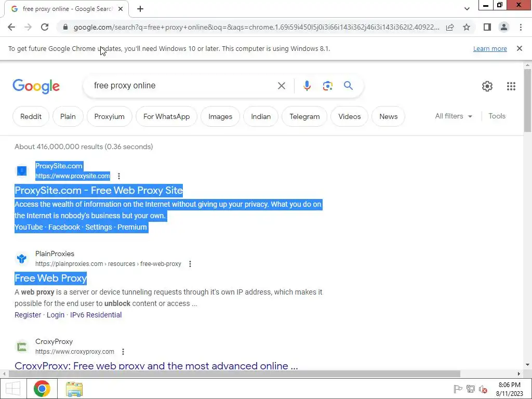Clear the search box text
This screenshot has width=532, height=399.
coord(281,86)
